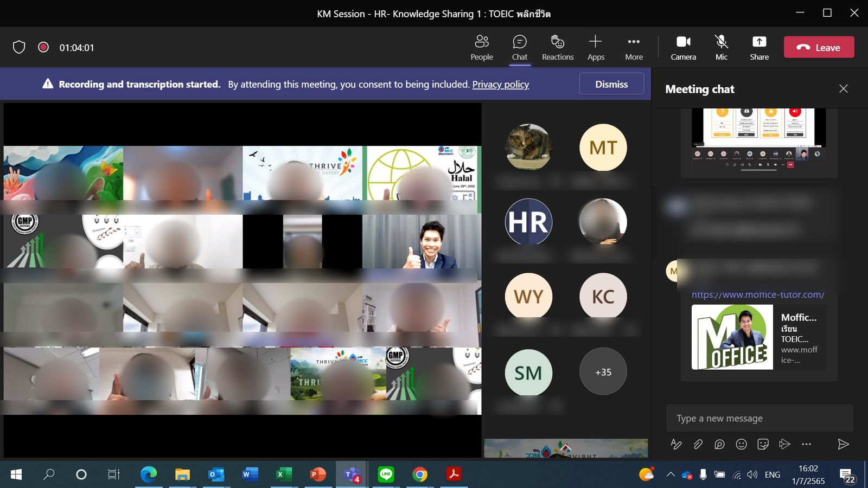
Task: Open Outlook from the taskbar
Action: click(216, 474)
